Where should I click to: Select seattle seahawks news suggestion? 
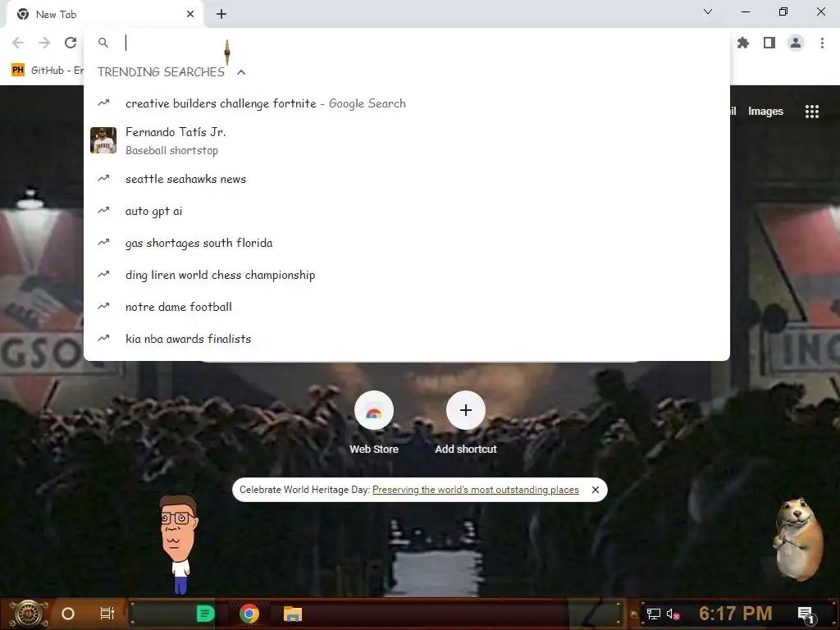click(407, 179)
